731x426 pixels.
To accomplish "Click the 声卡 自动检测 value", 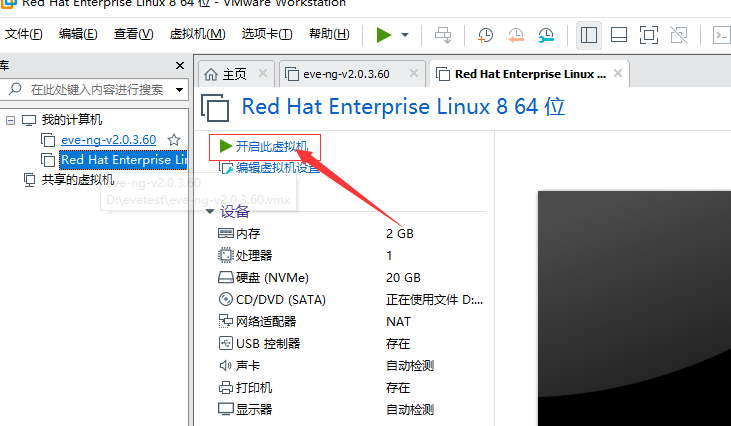I will coord(410,365).
